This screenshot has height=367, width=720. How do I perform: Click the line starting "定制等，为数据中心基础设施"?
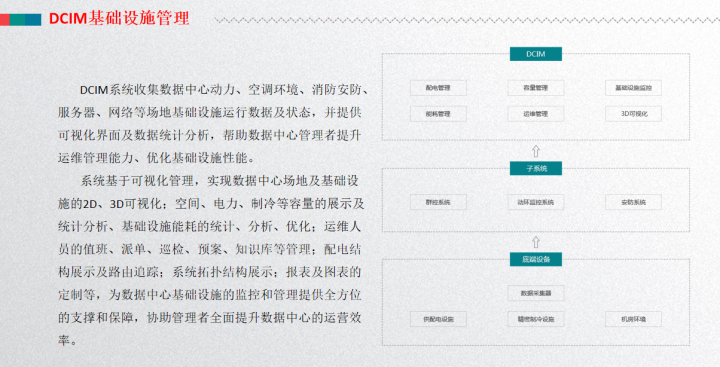coord(209,295)
